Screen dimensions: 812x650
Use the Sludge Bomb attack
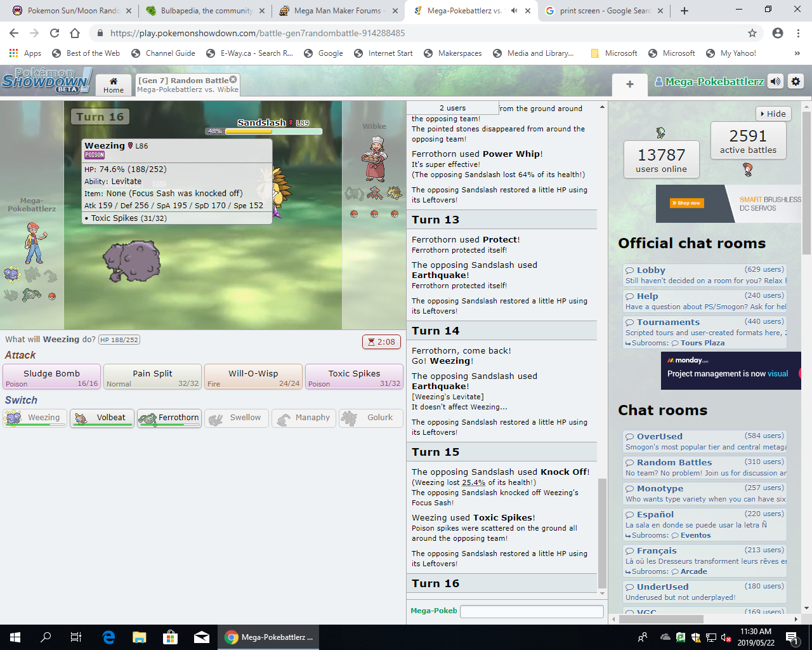51,376
